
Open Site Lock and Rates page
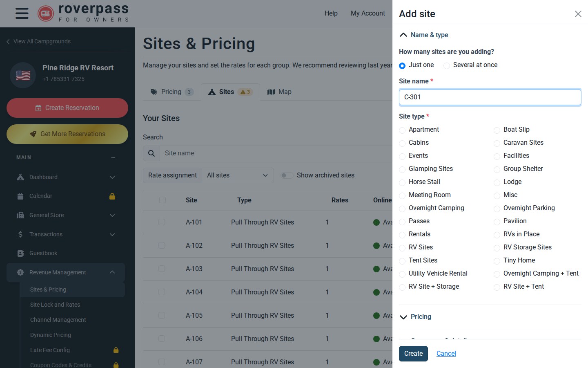coord(55,305)
